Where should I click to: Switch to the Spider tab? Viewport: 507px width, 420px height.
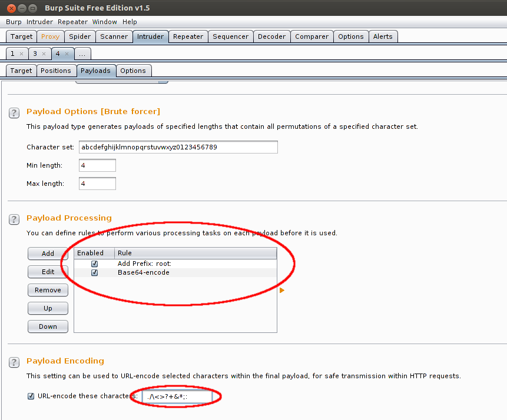80,36
